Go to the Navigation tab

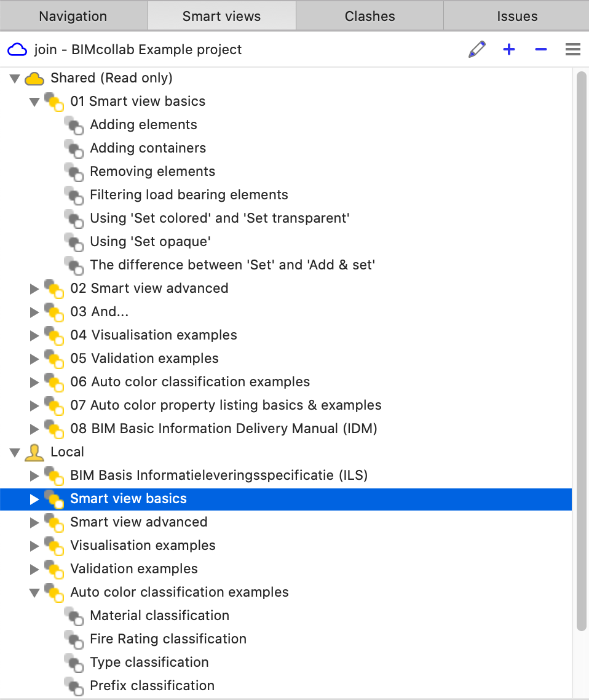click(x=73, y=17)
